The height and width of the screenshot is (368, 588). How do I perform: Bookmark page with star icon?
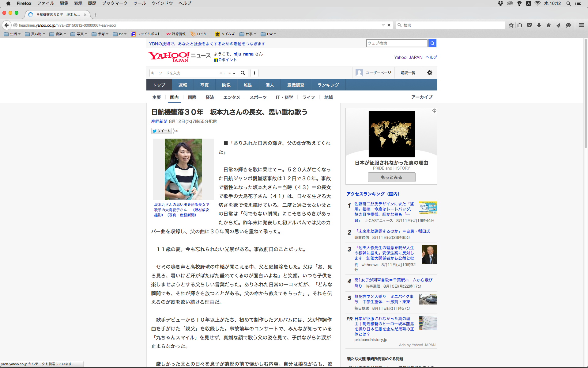click(x=511, y=25)
